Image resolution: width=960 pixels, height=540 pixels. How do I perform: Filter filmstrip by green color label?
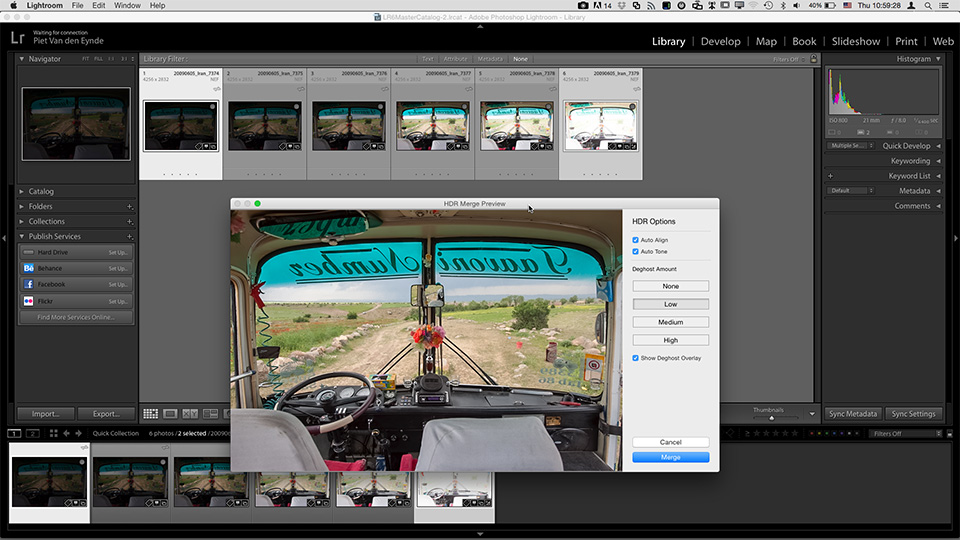click(827, 433)
